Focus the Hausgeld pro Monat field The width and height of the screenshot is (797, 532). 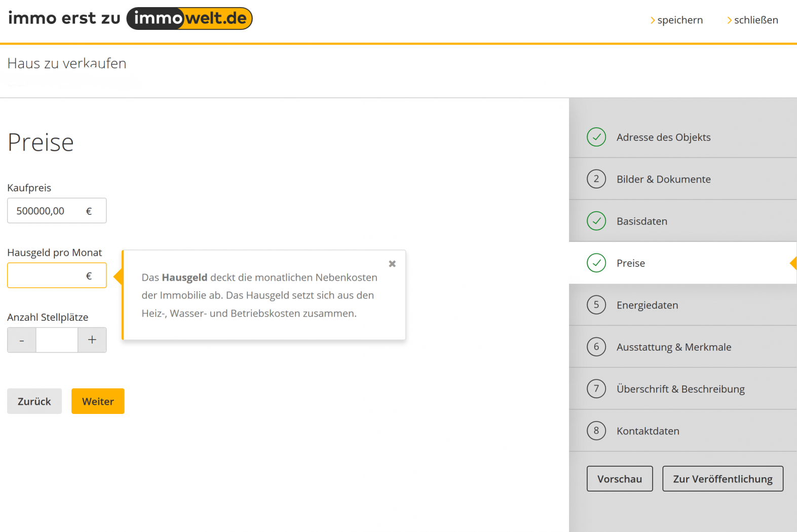pyautogui.click(x=57, y=275)
